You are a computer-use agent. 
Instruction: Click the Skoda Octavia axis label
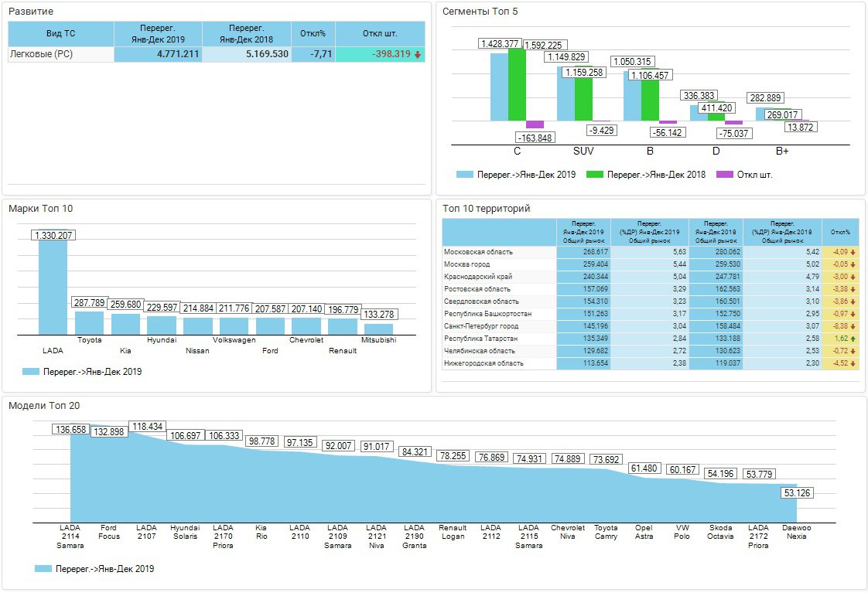720,533
